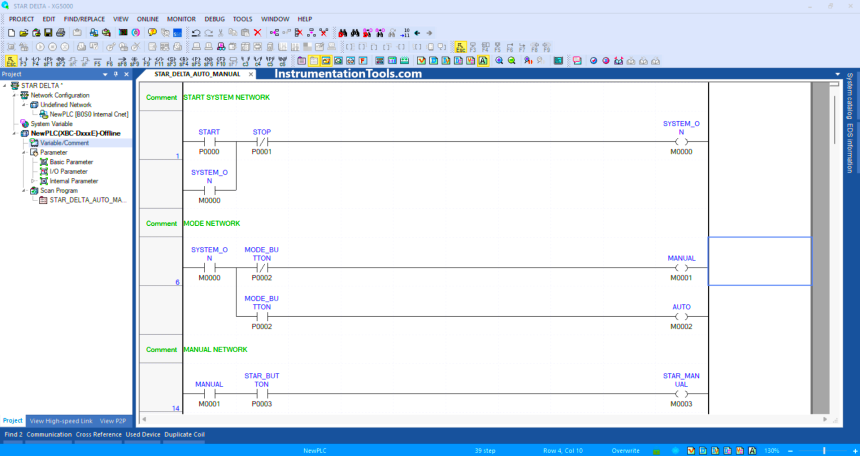
Task: Toggle the first highlighted yellow view button
Action: (314, 61)
